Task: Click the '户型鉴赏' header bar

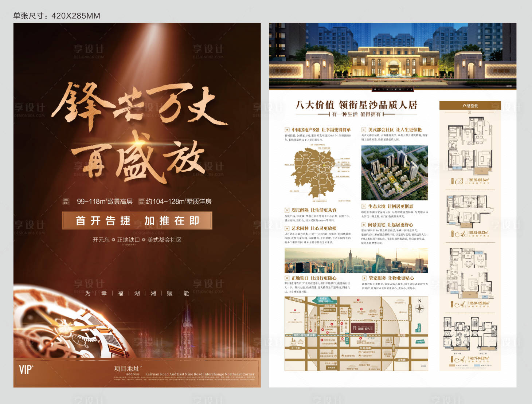Action: pos(470,106)
